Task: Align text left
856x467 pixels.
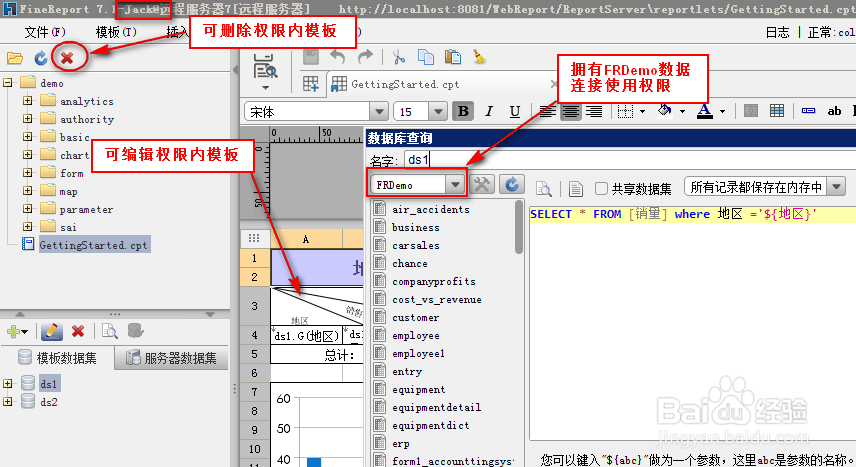Action: point(547,111)
